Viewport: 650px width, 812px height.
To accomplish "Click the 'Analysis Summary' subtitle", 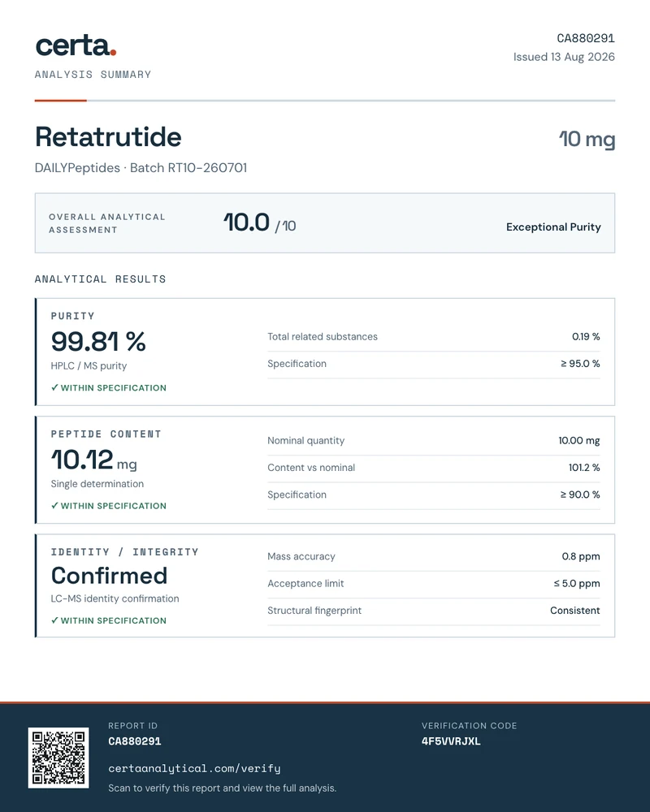I will (x=93, y=75).
